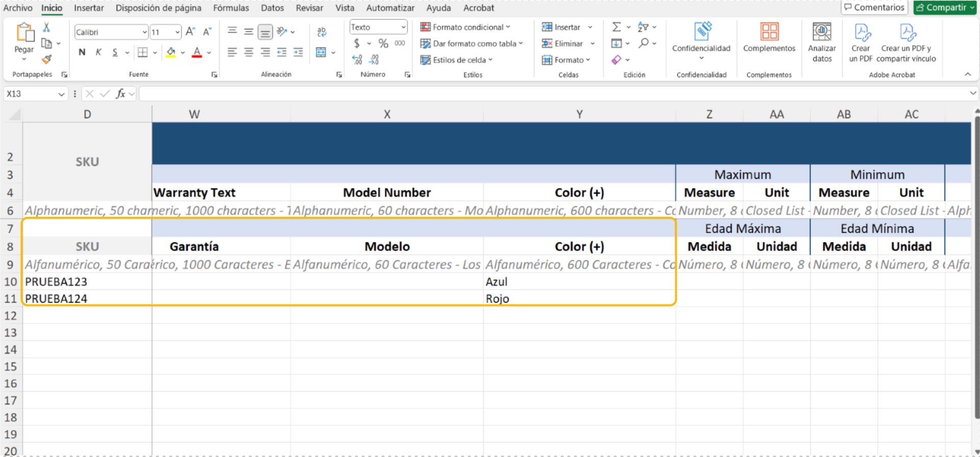Increase font size with large A icon

tap(190, 32)
